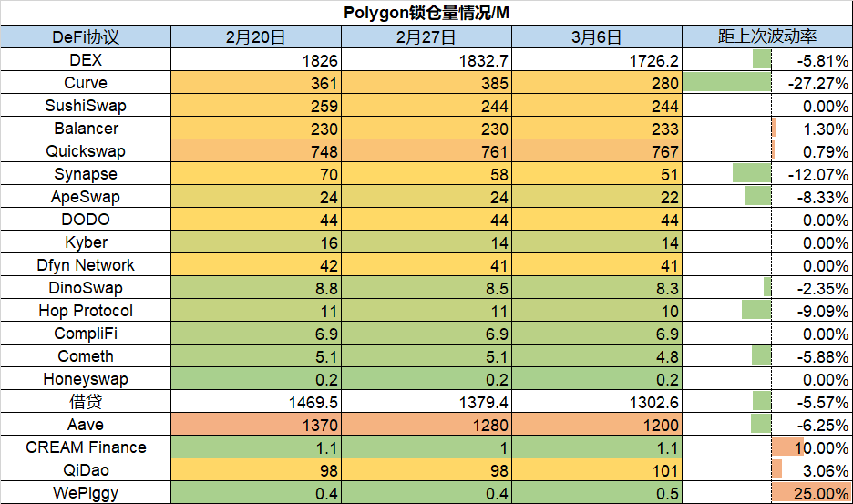Select the Aave change '-6.25%' cell
The image size is (853, 504).
coord(767,424)
